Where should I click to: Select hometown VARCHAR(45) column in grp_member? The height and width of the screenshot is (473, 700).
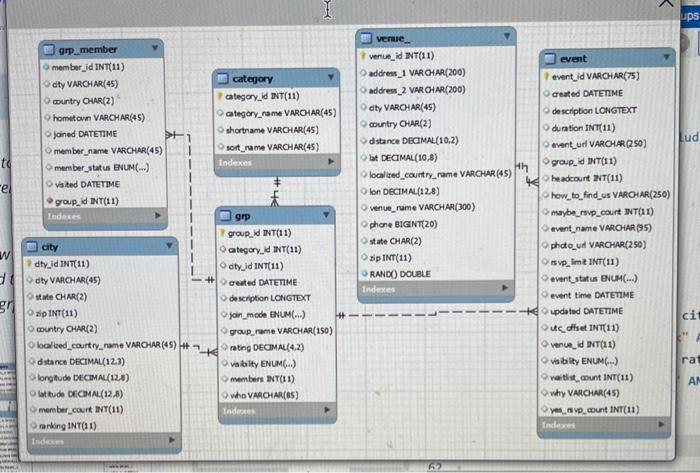point(99,118)
